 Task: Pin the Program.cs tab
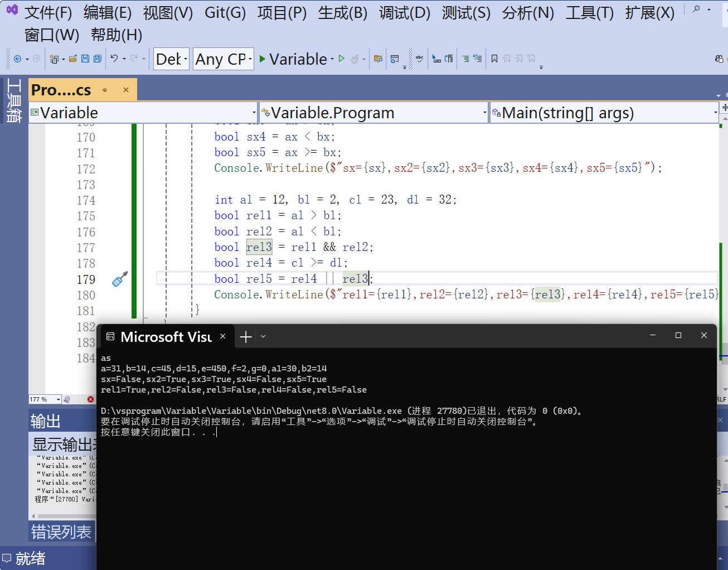tap(104, 90)
